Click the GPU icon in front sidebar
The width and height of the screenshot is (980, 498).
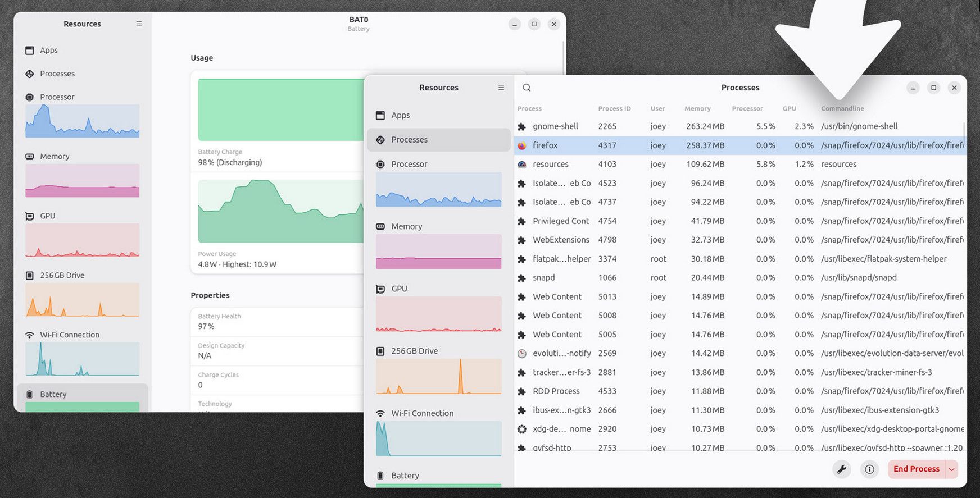(x=380, y=289)
